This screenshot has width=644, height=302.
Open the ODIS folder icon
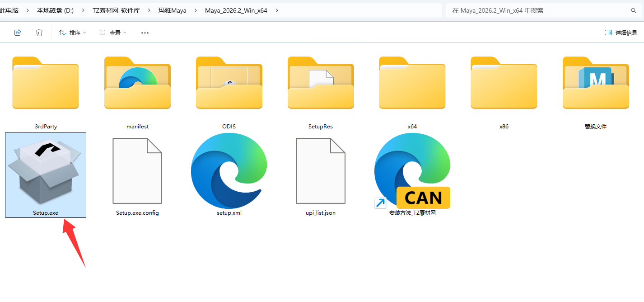tap(229, 83)
